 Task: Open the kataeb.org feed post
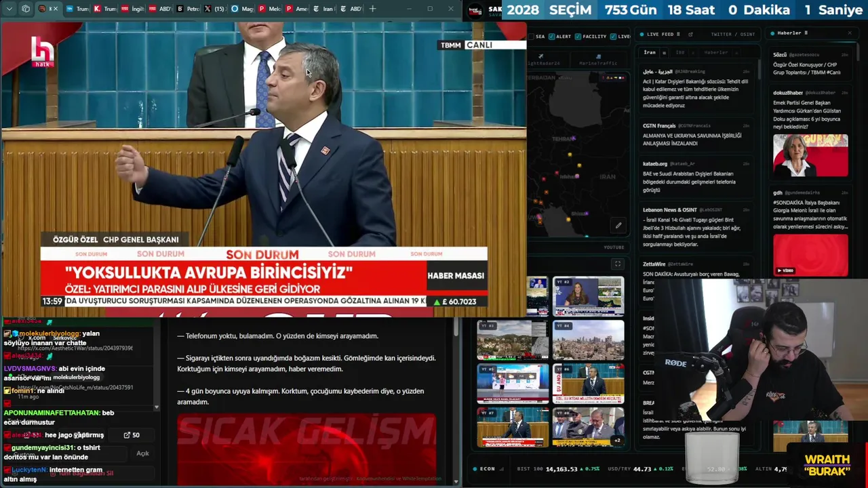point(696,178)
